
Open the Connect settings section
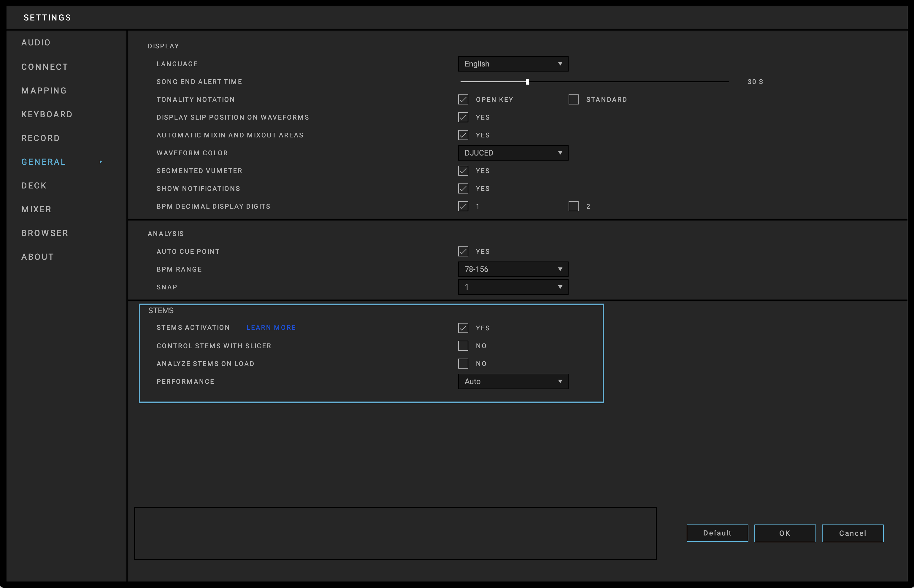click(x=45, y=67)
